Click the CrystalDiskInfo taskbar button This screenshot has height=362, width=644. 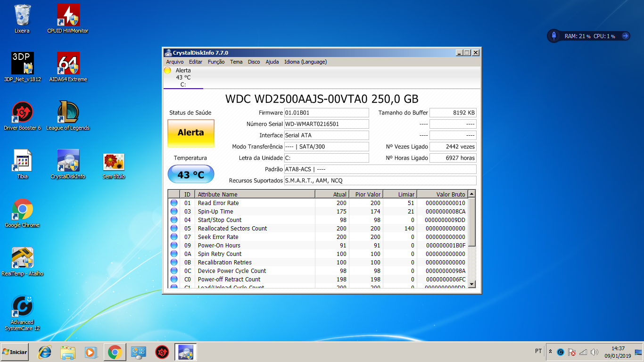[185, 352]
